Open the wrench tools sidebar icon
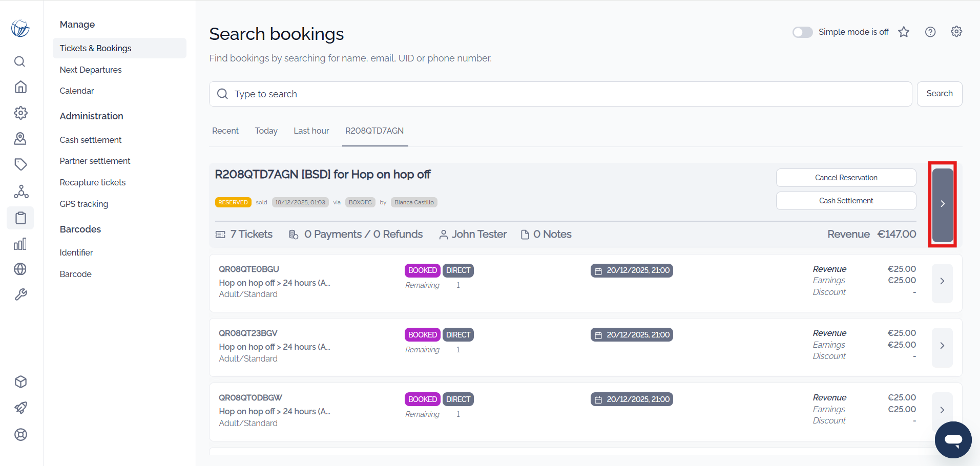Viewport: 980px width, 466px height. [x=20, y=294]
